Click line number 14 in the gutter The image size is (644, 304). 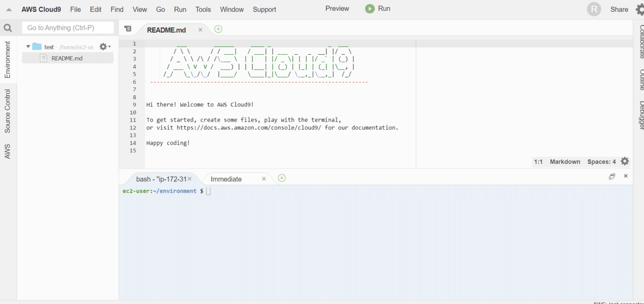pyautogui.click(x=133, y=143)
